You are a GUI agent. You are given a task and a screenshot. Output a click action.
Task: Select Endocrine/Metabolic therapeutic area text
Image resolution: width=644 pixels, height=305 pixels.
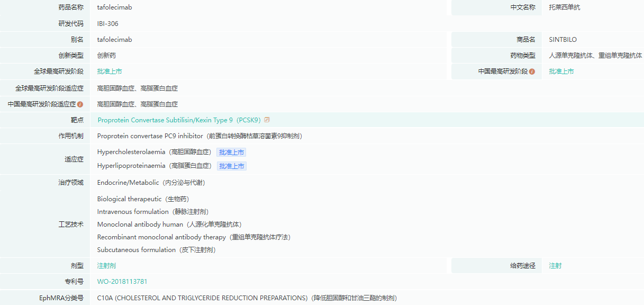coord(151,183)
